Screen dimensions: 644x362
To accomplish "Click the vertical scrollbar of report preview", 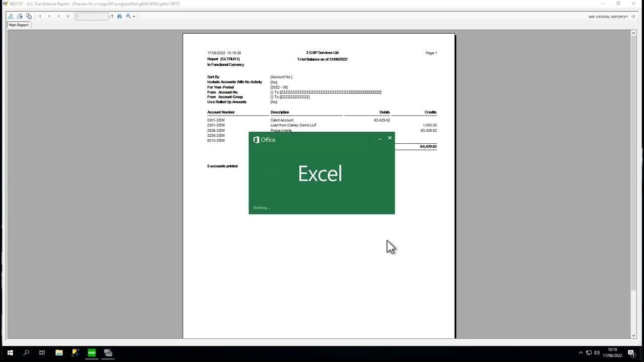I will (633, 184).
